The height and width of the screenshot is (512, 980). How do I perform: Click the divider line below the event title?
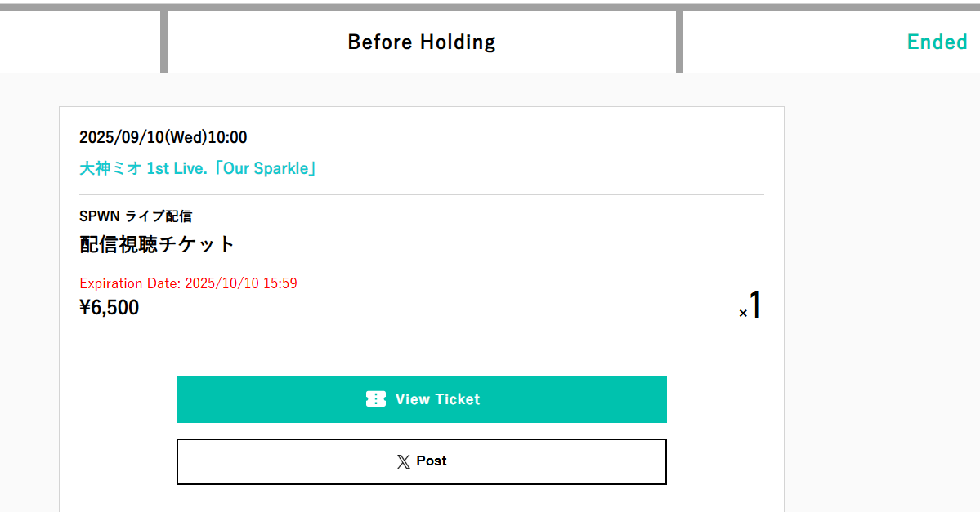point(421,194)
